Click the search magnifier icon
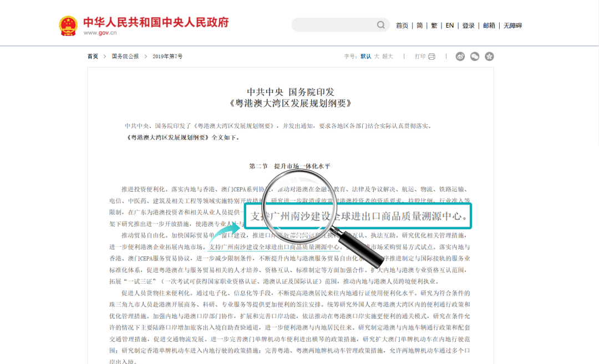Screen dimensions: 599x364 pyautogui.click(x=381, y=25)
